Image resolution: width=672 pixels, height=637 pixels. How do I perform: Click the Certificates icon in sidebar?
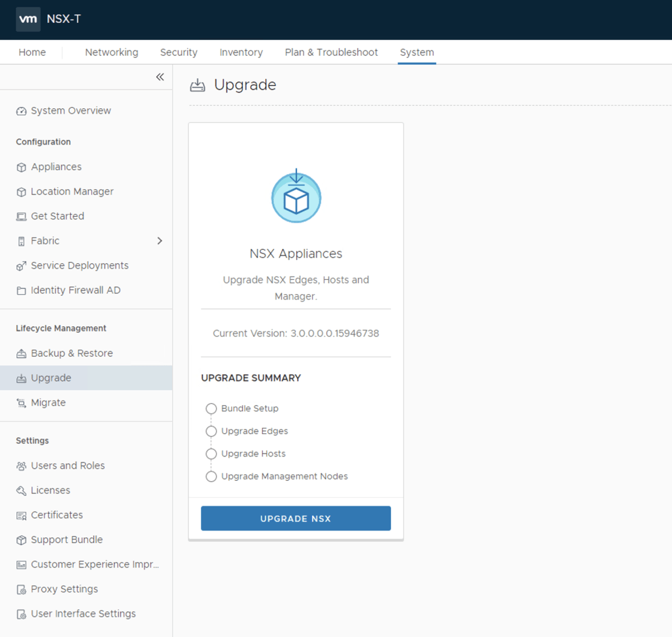(x=21, y=516)
